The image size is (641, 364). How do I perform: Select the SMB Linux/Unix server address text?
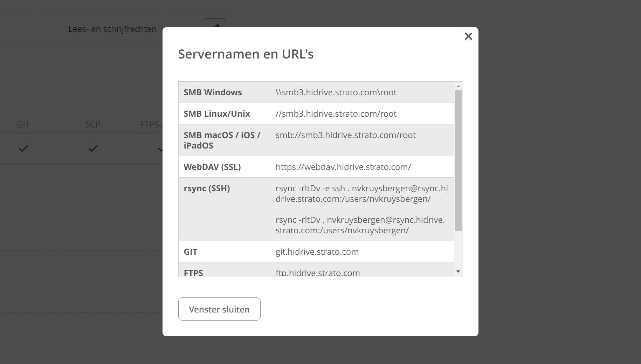(x=336, y=114)
